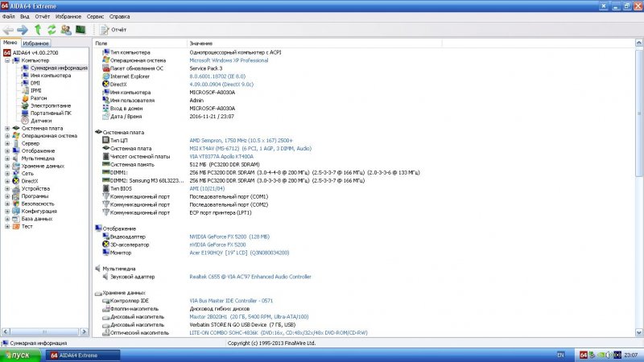Click the AIDA64 tray icon in system tray

[x=585, y=355]
